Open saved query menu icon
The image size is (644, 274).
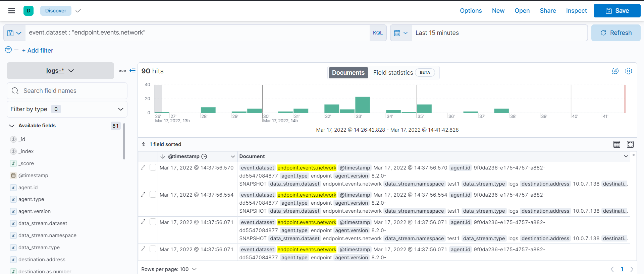click(x=14, y=33)
